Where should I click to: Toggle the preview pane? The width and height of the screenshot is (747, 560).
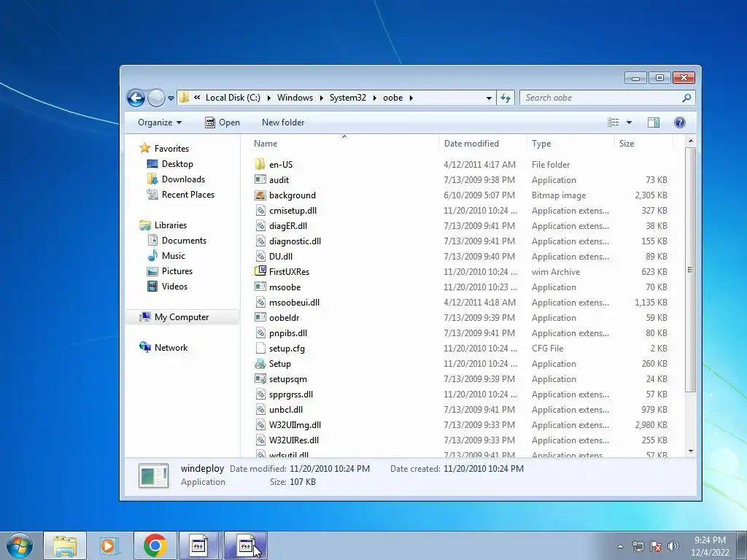653,122
